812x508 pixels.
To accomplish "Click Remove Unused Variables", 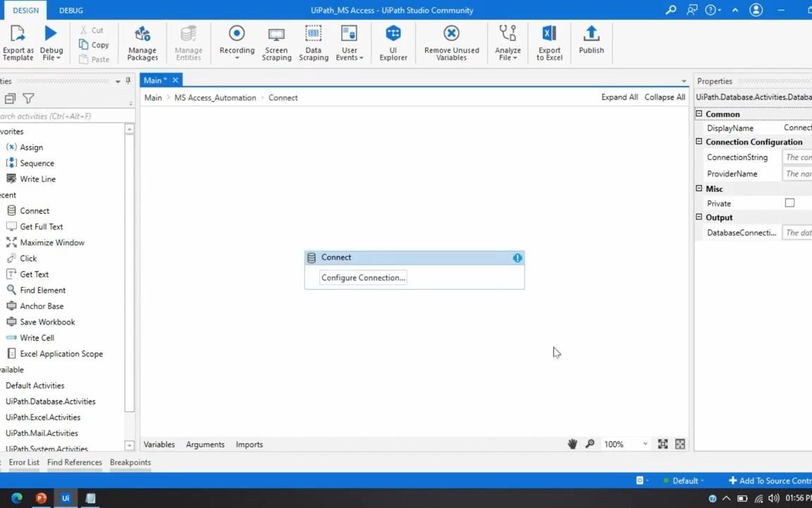I will tap(452, 42).
